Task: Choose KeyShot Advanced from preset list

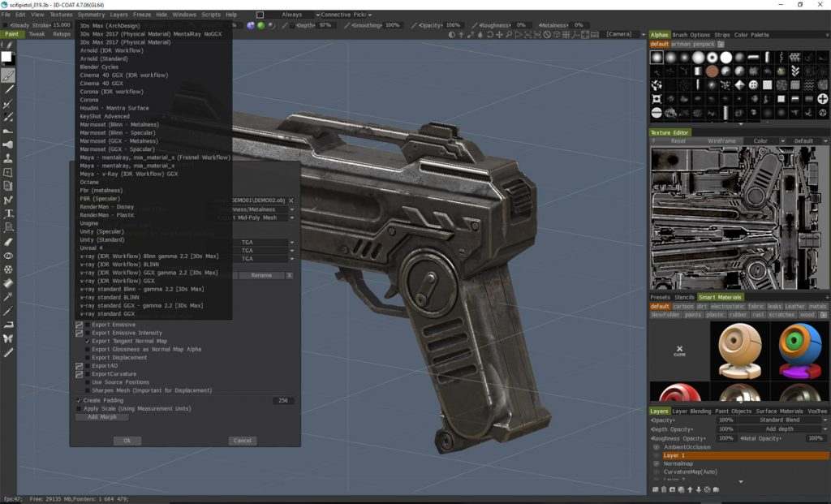Action: 105,116
